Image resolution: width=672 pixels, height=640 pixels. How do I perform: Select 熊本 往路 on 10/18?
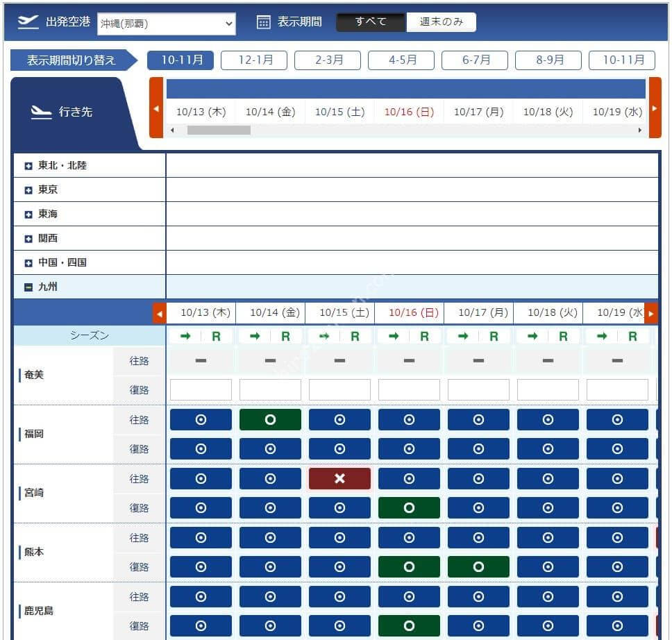548,537
